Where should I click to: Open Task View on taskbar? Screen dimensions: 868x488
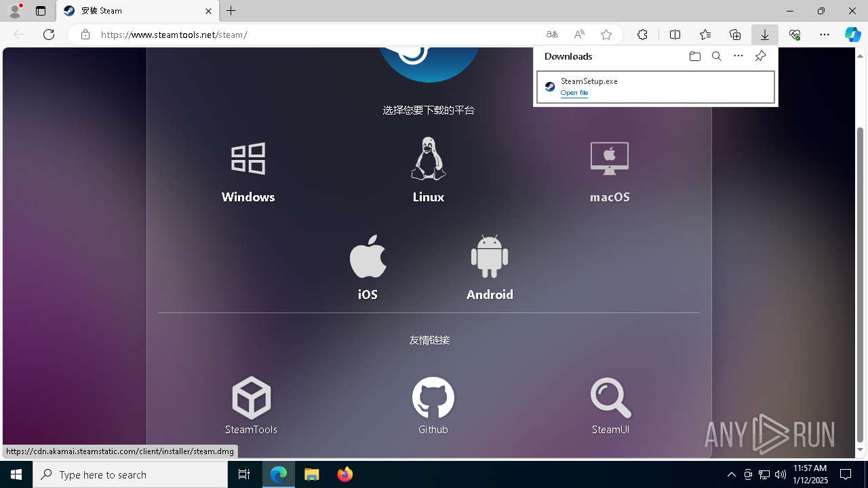pos(244,474)
